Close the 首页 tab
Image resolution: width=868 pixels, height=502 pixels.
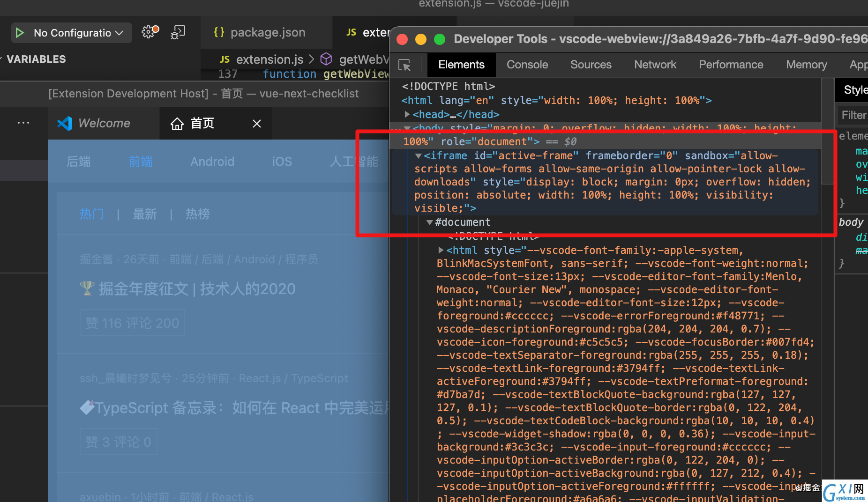coord(257,124)
